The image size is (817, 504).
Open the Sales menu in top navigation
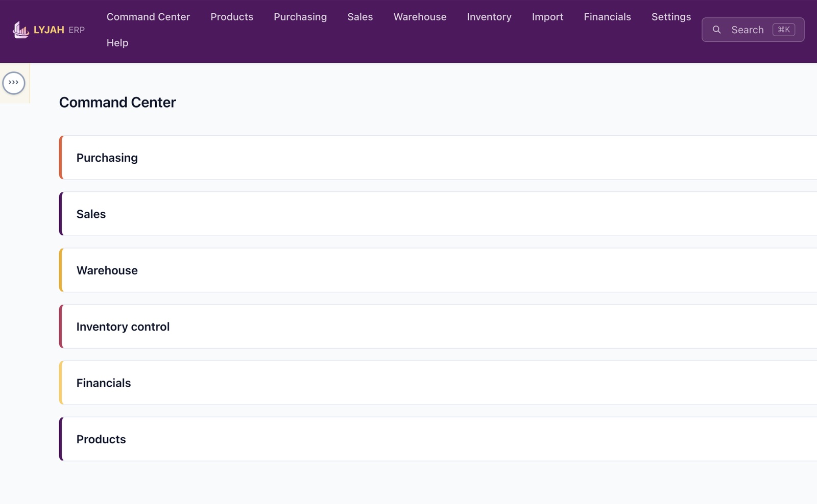coord(360,17)
